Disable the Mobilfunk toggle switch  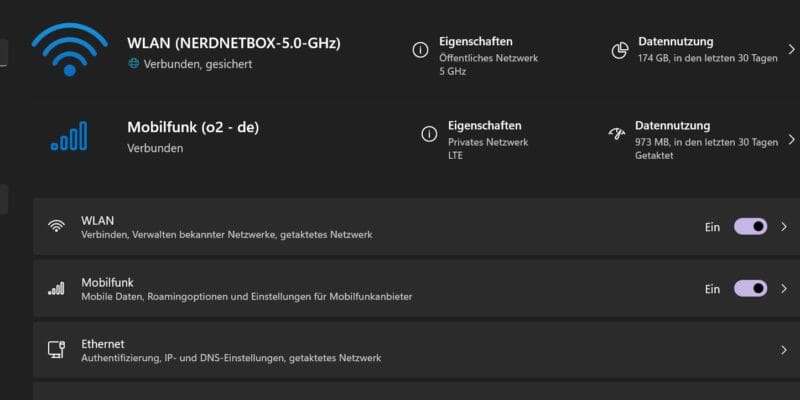750,288
